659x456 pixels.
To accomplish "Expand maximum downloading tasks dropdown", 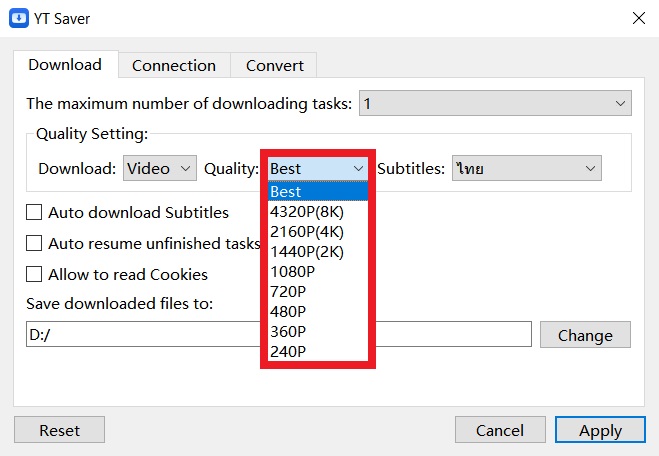I will pyautogui.click(x=495, y=103).
